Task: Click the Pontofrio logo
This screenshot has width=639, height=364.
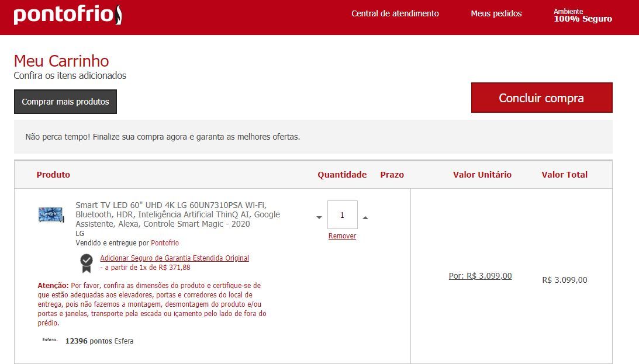Action: click(68, 15)
